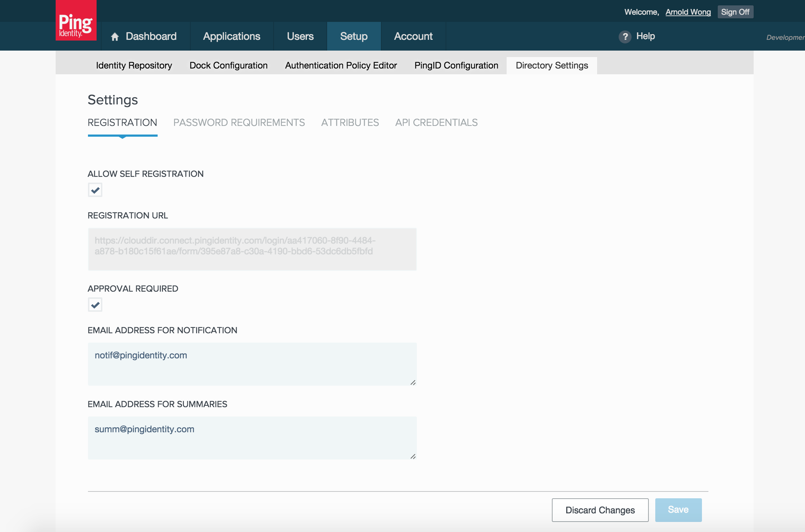Screen dimensions: 805x532
Task: Open the Attributes tab
Action: coord(350,123)
